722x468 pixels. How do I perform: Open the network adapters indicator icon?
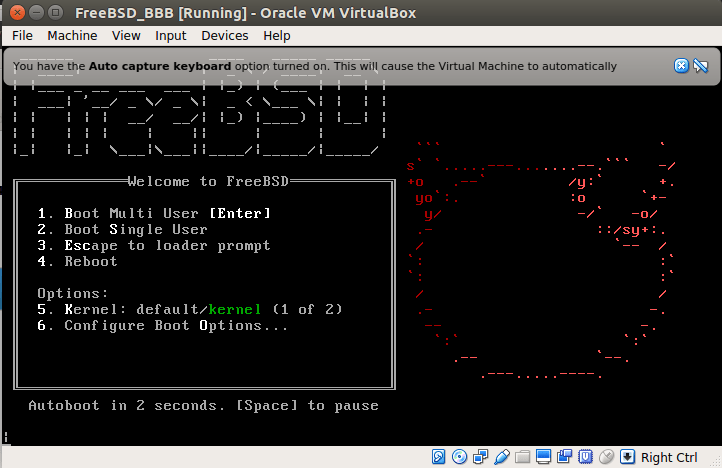(480, 456)
